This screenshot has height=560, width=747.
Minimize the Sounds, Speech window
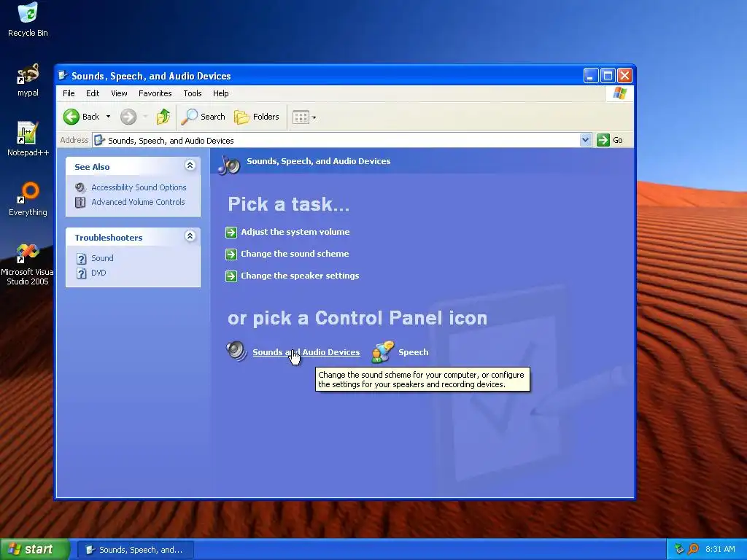point(591,75)
